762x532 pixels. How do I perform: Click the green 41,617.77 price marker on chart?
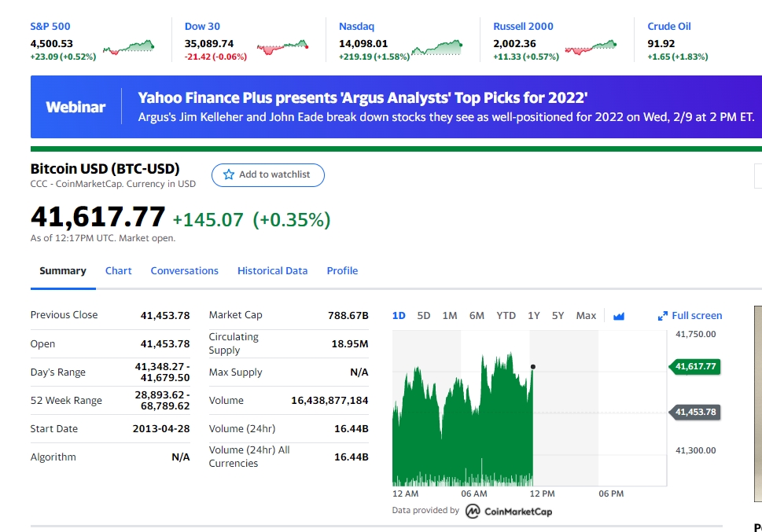(x=694, y=367)
